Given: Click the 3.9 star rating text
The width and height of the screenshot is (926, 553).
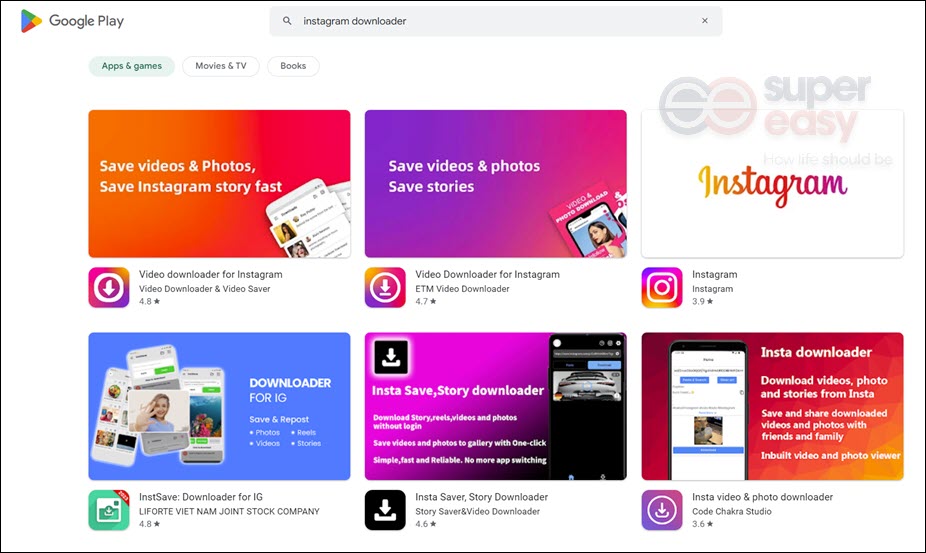Looking at the screenshot, I should 702,301.
